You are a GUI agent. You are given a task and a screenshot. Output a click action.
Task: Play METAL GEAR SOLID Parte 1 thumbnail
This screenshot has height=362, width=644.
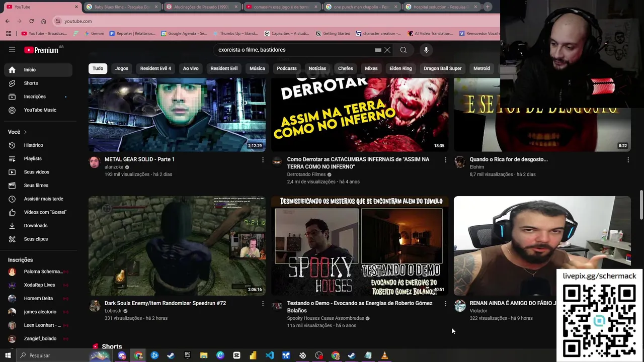click(x=177, y=115)
